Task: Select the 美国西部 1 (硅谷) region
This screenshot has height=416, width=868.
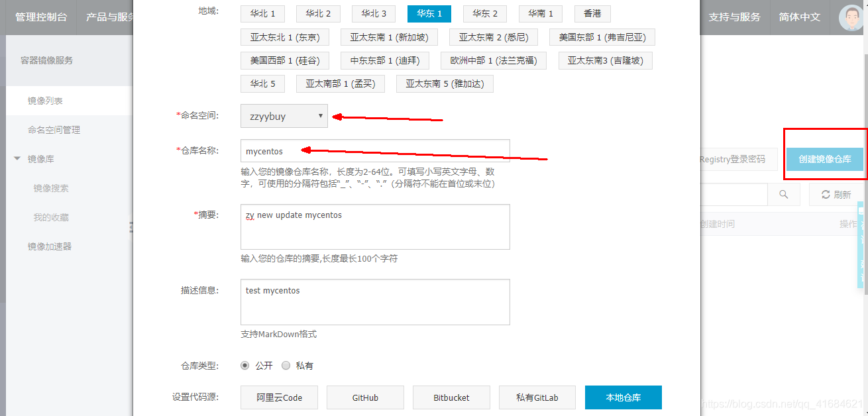Action: pos(285,60)
